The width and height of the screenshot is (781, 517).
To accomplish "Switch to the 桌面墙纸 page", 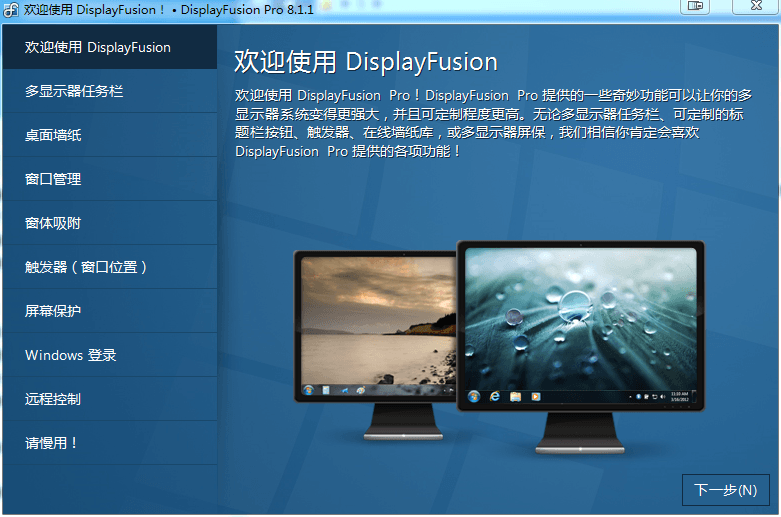I will (109, 135).
